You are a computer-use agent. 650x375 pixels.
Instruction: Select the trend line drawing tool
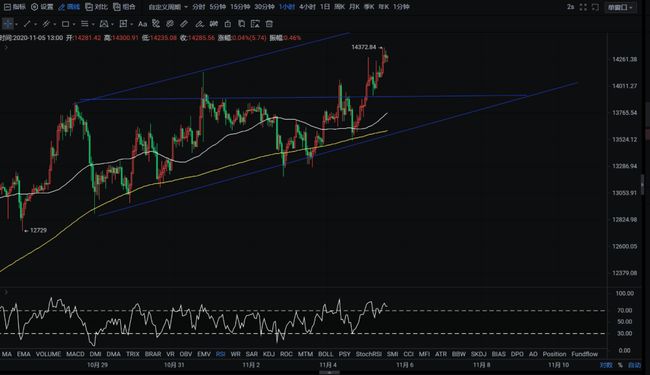point(27,24)
